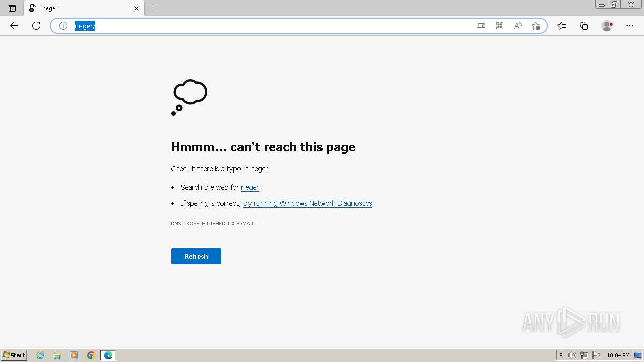644x362 pixels.
Task: Run Windows Network Diagnostics link
Action: pyautogui.click(x=307, y=203)
